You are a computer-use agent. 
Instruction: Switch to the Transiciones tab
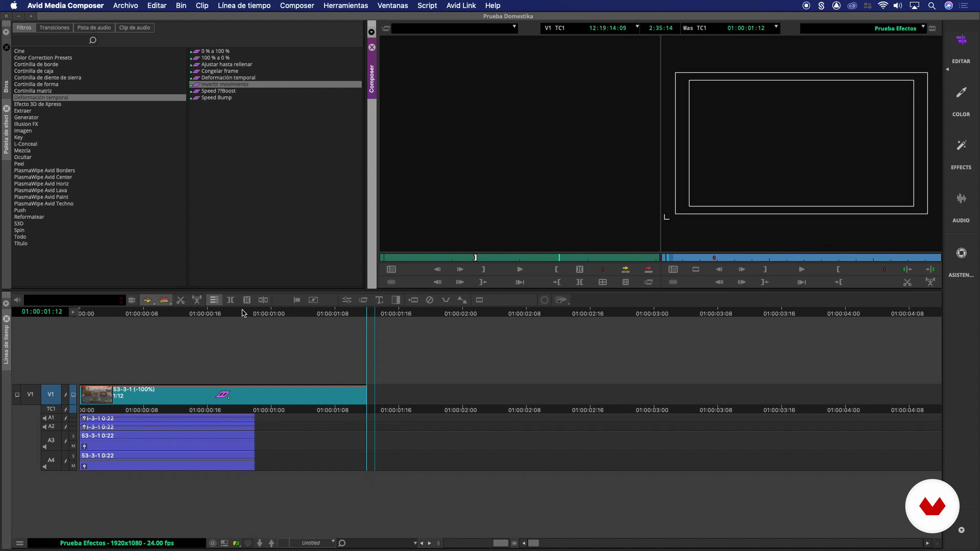point(54,28)
